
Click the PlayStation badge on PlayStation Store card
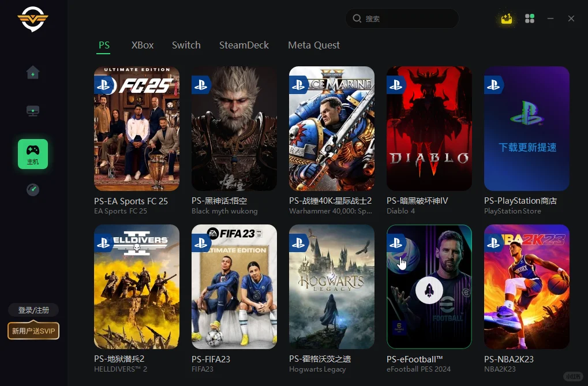pos(493,85)
